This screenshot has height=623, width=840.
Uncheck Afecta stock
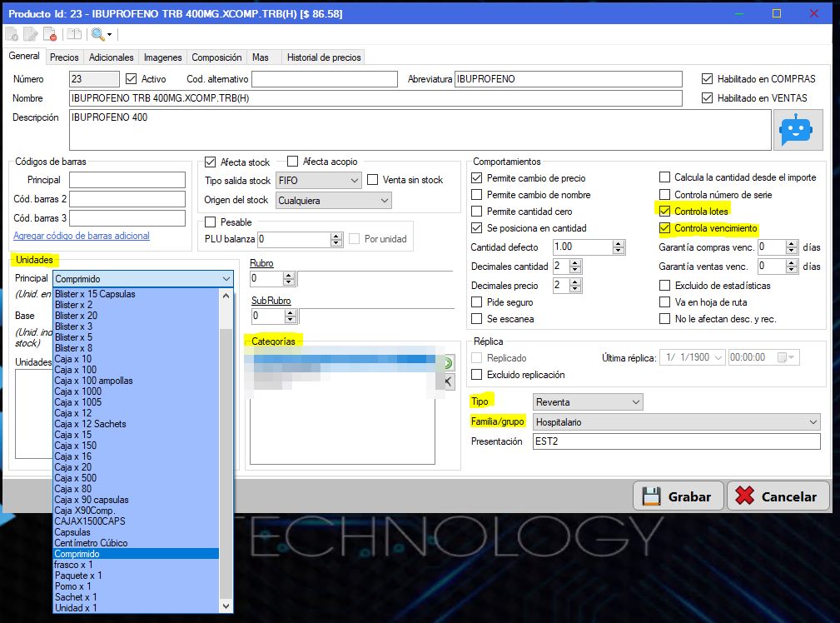(211, 162)
